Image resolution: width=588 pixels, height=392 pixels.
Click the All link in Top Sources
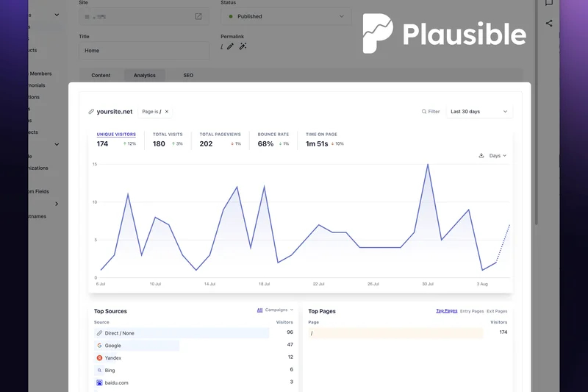(x=259, y=310)
